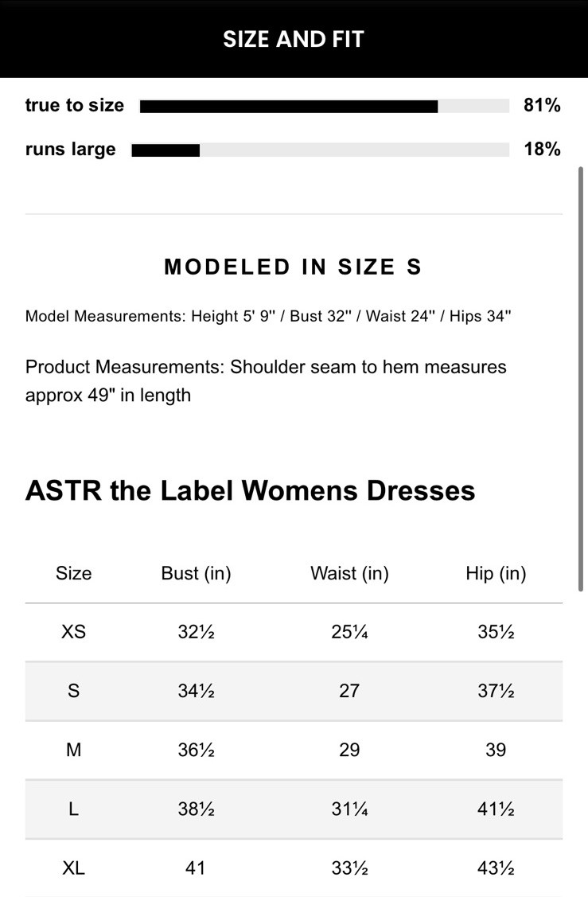Click the Model Measurements text line
The width and height of the screenshot is (588, 897).
click(x=268, y=316)
